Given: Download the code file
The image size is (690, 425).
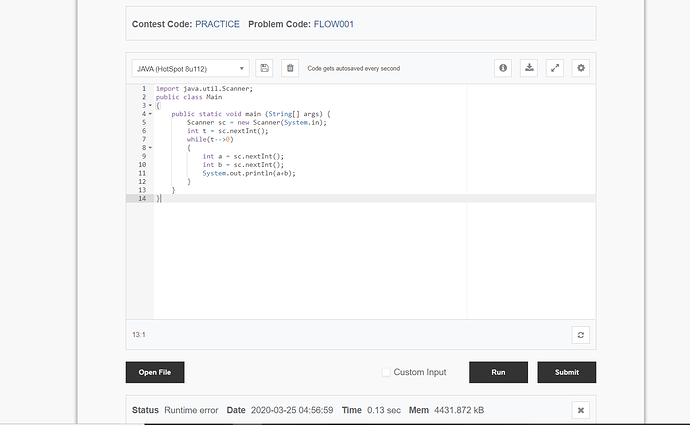Looking at the screenshot, I should click(x=529, y=68).
